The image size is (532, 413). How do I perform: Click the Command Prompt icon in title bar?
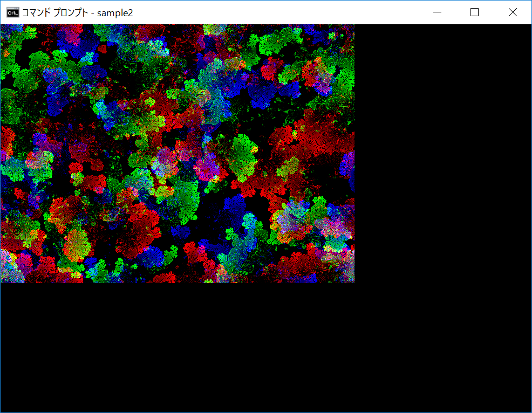point(12,12)
